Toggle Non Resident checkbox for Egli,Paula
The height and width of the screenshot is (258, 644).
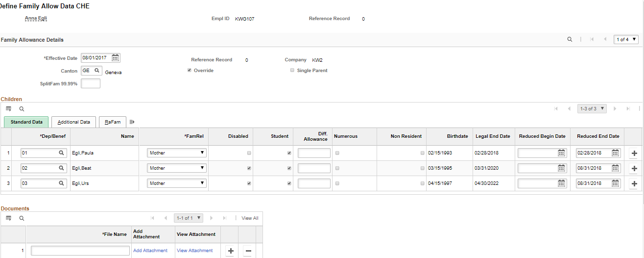coord(423,153)
